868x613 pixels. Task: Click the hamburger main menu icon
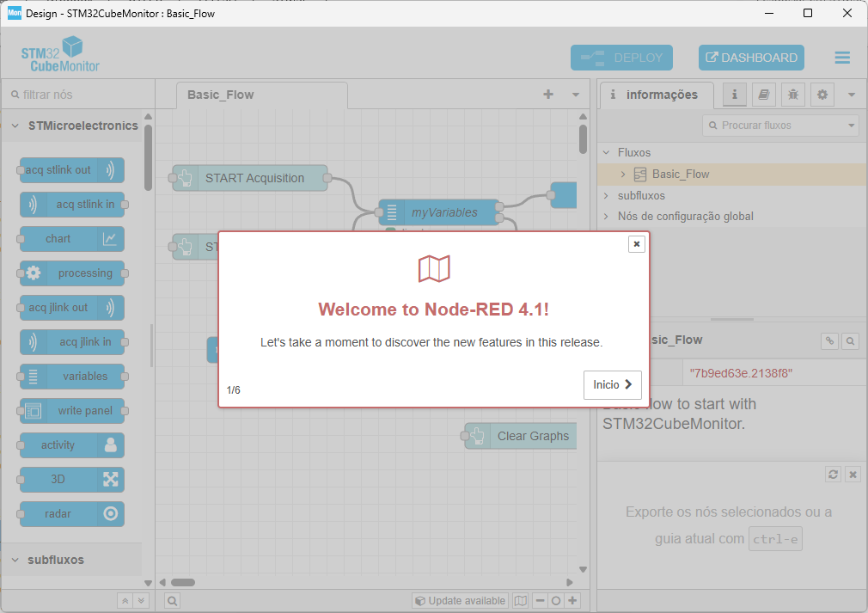click(841, 58)
